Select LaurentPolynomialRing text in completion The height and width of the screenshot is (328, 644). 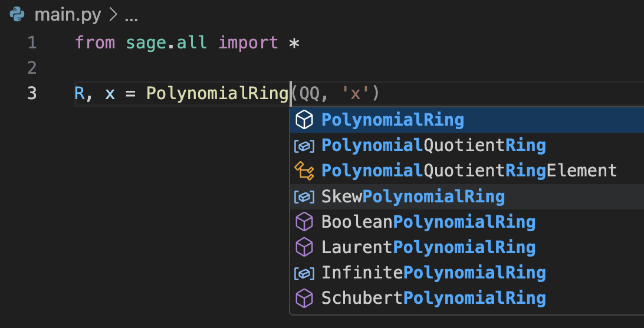click(x=428, y=247)
